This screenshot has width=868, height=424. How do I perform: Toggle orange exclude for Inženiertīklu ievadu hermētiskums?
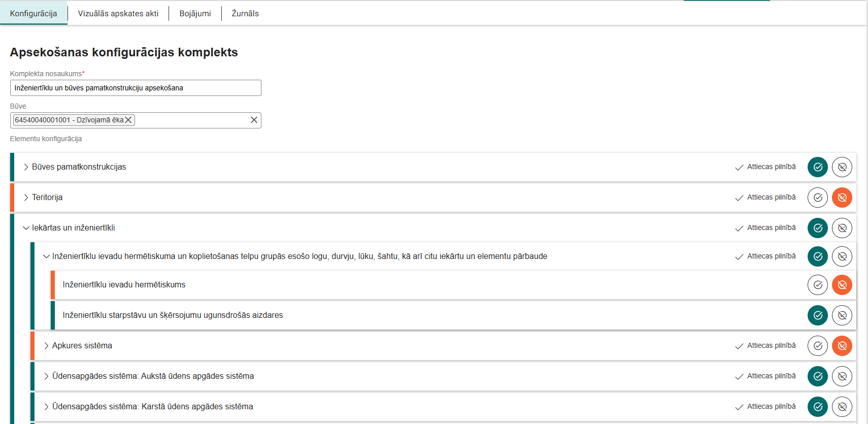(x=842, y=285)
